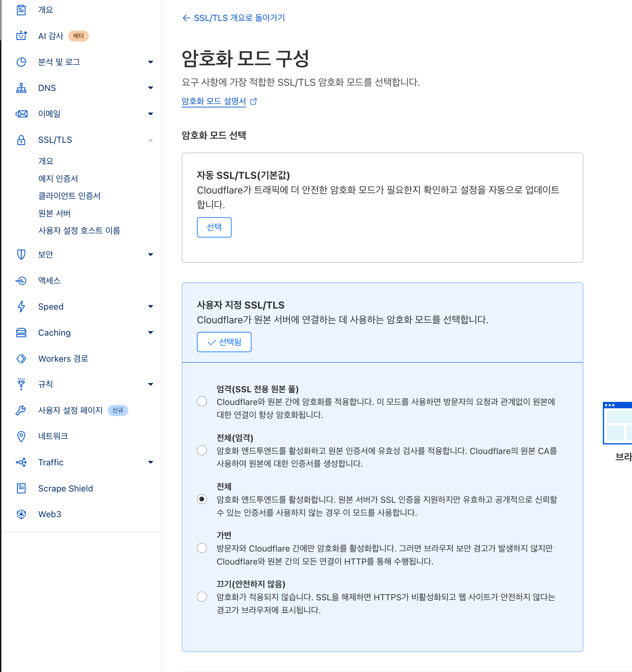Expand the Traffic menu arrow
The height and width of the screenshot is (672, 632).
pyautogui.click(x=150, y=462)
